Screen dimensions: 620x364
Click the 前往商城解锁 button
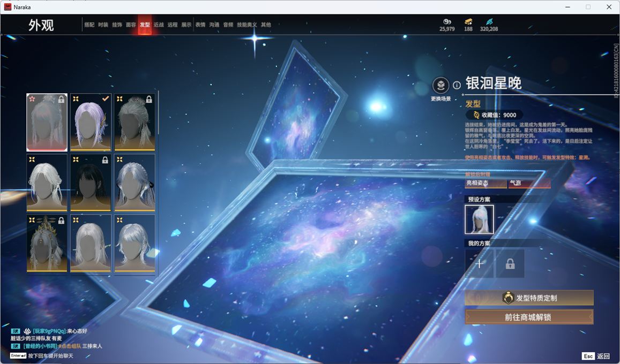click(x=529, y=317)
